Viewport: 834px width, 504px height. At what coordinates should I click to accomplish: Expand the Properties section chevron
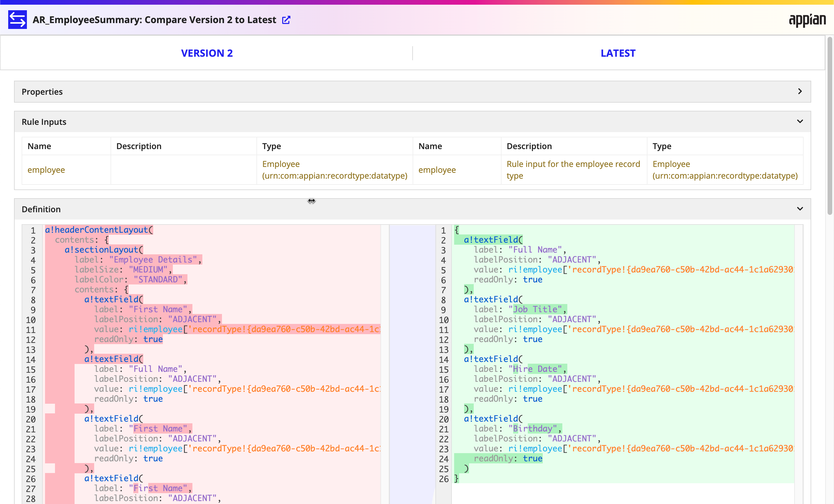[800, 92]
